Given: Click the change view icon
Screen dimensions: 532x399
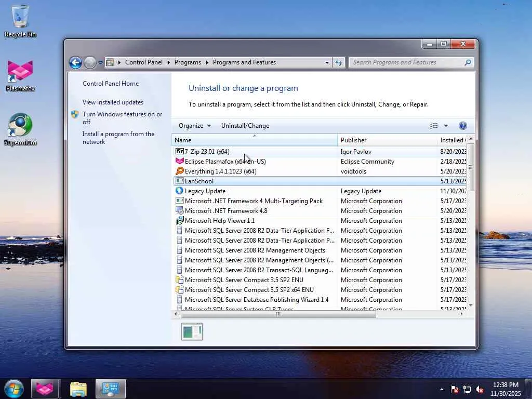Looking at the screenshot, I should tap(434, 126).
